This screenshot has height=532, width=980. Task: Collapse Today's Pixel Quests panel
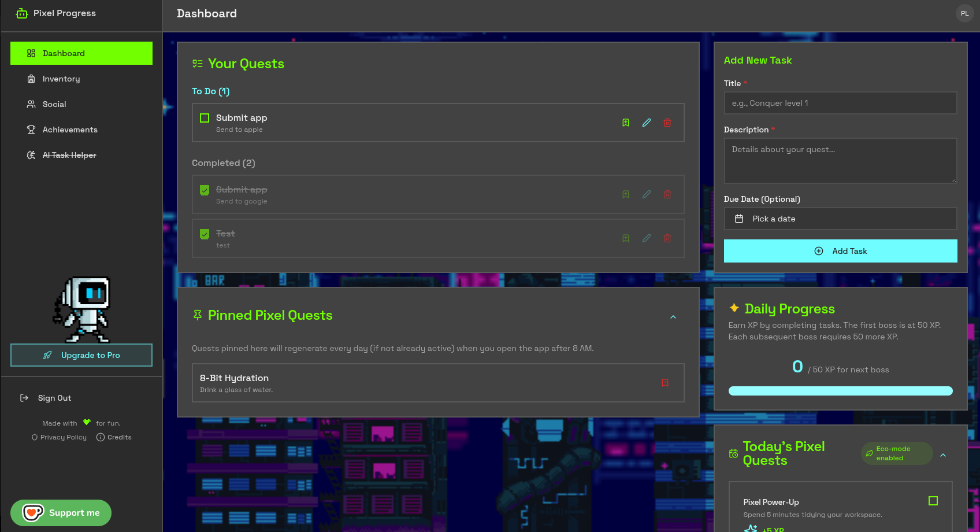click(x=943, y=455)
